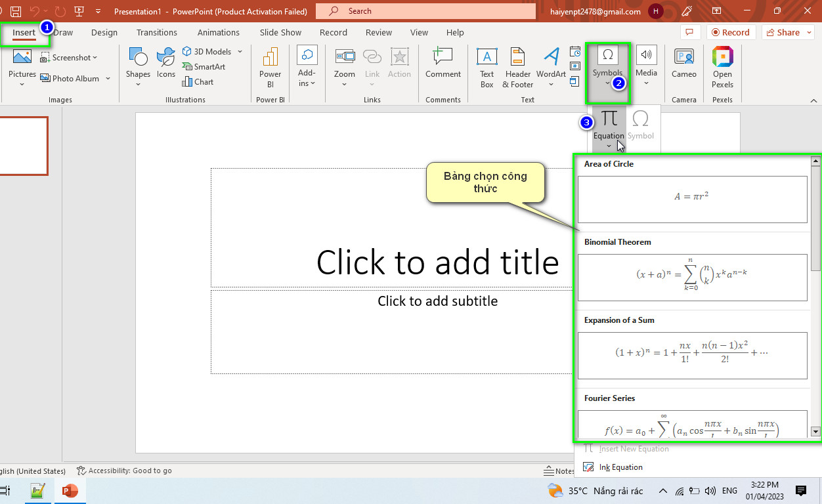Open Notes pane from the status bar
The image size is (822, 504).
559,471
